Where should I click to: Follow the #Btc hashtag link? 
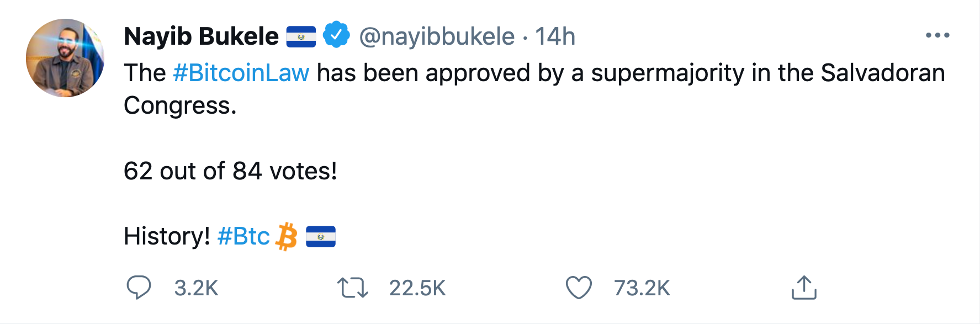coord(243,237)
